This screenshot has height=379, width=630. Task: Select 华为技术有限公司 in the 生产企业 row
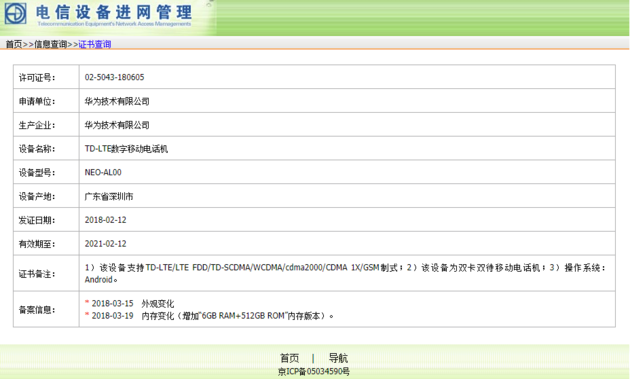click(x=117, y=125)
